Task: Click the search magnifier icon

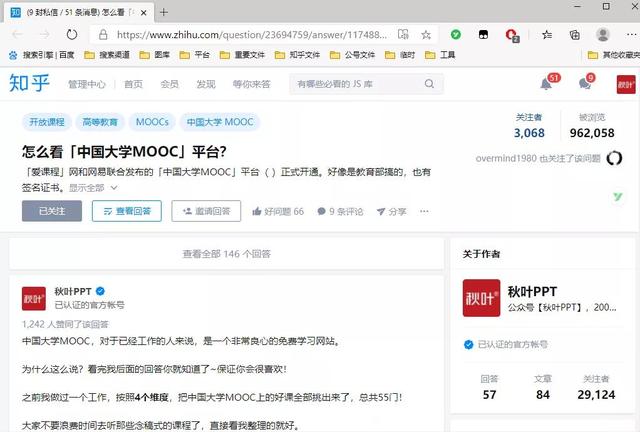Action: point(429,84)
